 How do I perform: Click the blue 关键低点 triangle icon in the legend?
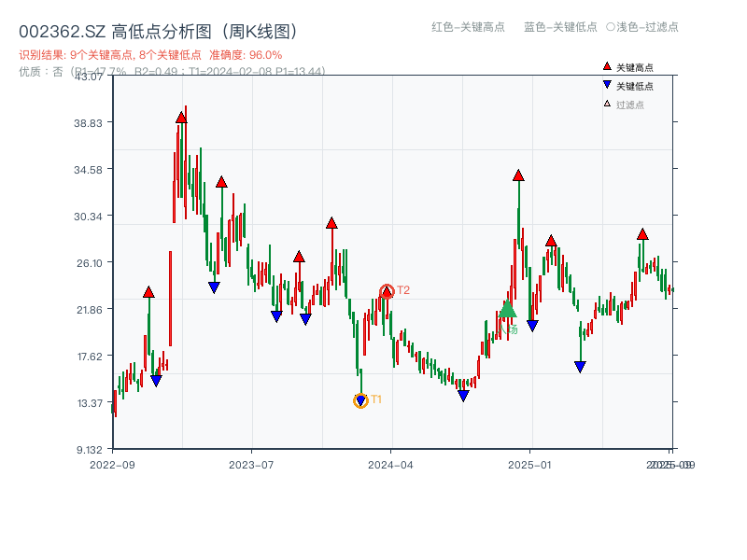(x=605, y=84)
